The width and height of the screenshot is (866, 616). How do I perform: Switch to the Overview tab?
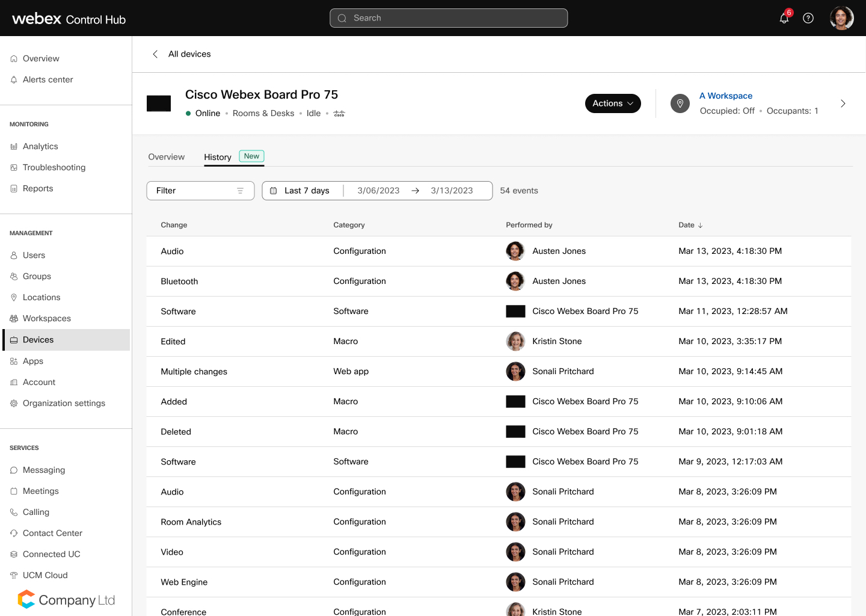(167, 157)
